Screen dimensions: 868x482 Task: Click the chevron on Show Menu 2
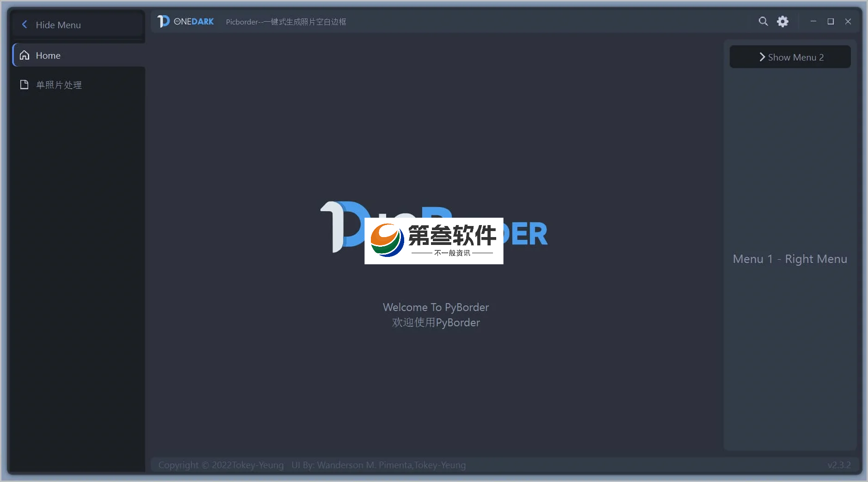click(762, 57)
